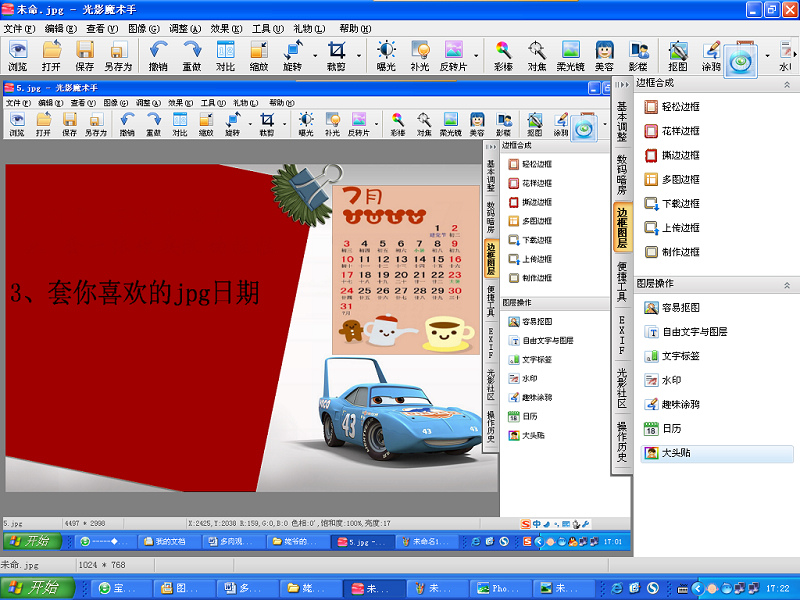Choose 花样边框 in the main window's right panel
800x600 pixels.
pos(672,131)
